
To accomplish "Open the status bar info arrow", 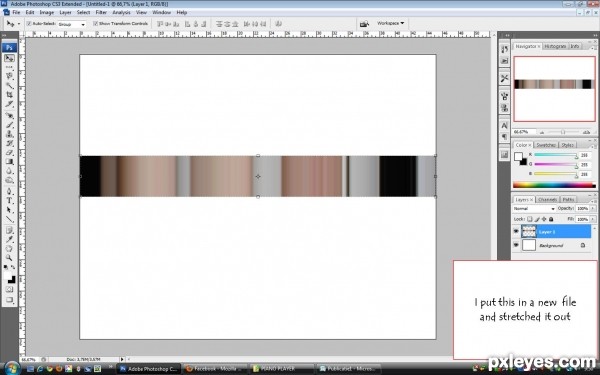I will pos(122,359).
